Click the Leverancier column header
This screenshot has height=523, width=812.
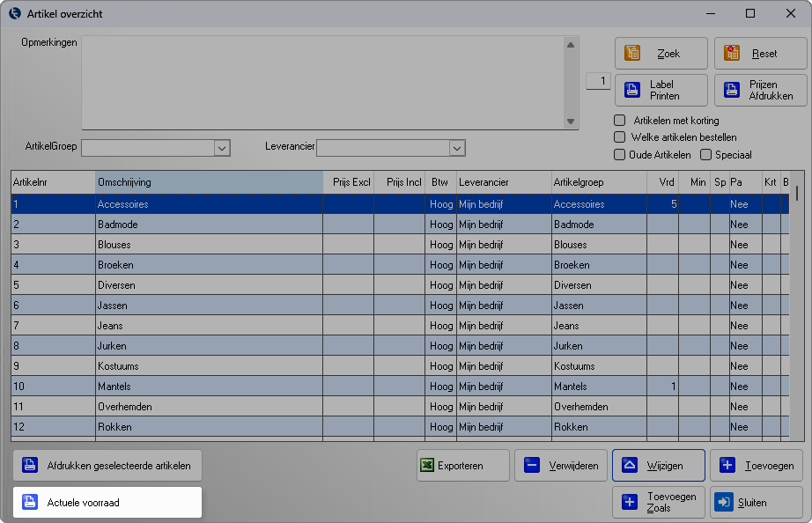point(505,182)
